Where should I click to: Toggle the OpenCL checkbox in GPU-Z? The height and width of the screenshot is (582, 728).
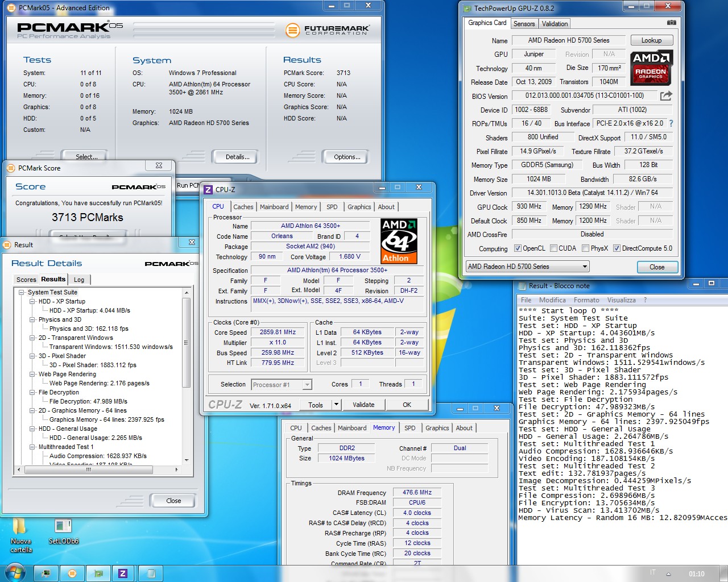tap(518, 248)
